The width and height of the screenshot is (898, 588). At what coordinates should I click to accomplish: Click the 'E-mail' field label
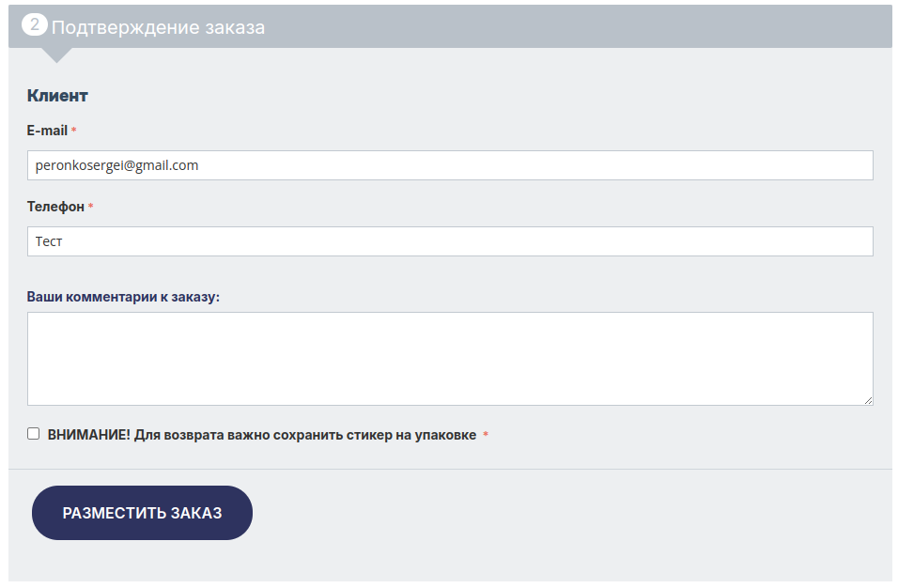click(x=47, y=131)
